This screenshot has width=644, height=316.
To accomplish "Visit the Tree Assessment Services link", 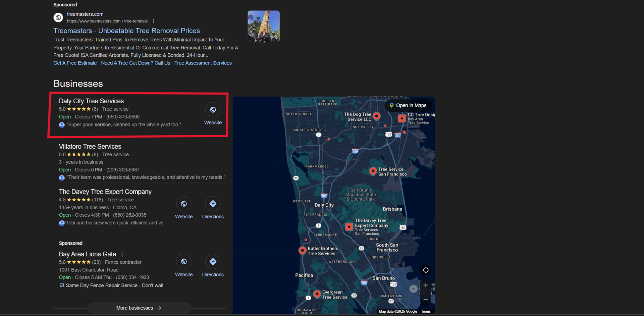I will (x=203, y=63).
